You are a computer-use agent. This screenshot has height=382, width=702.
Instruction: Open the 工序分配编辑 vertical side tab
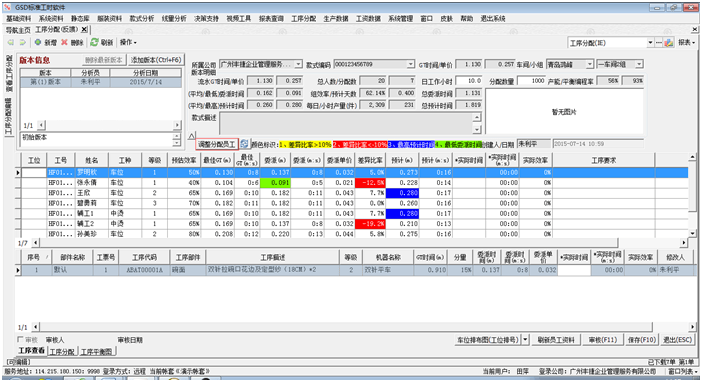(8, 117)
